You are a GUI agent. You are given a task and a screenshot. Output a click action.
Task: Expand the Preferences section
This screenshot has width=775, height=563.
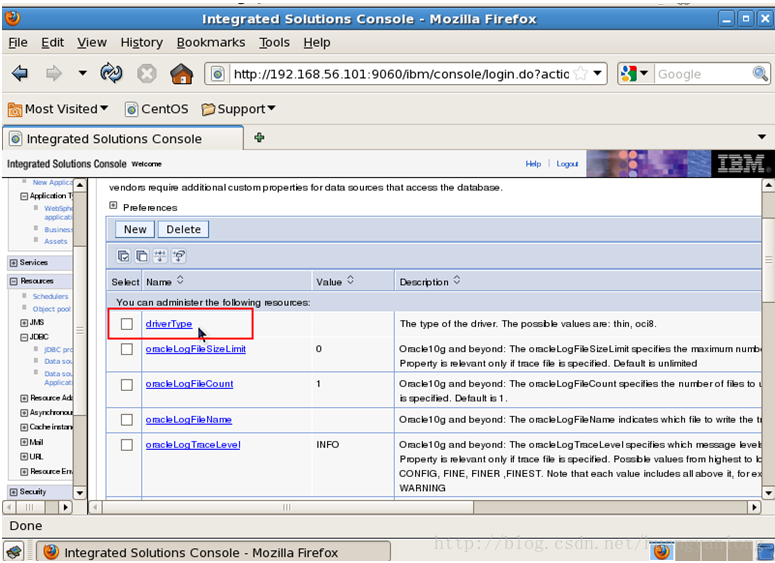[x=113, y=206]
